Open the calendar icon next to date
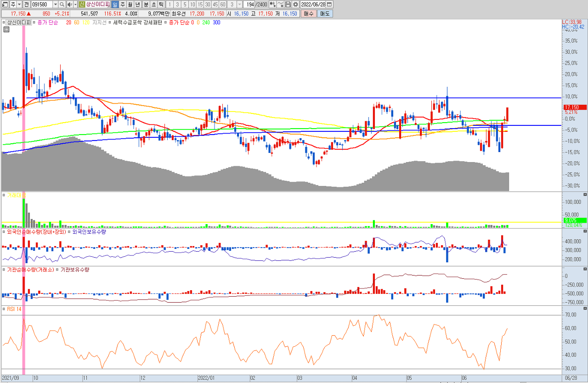The height and width of the screenshot is (383, 588). 329,5
